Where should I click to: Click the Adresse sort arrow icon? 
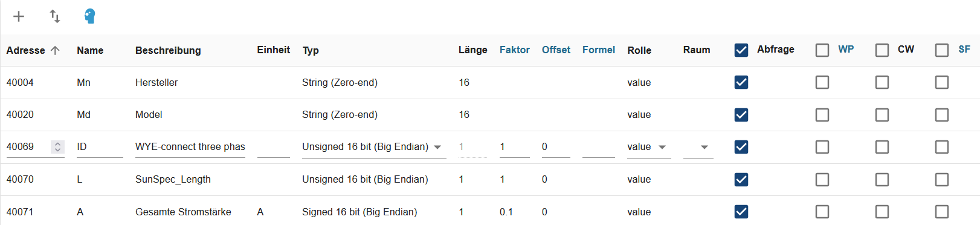click(55, 50)
